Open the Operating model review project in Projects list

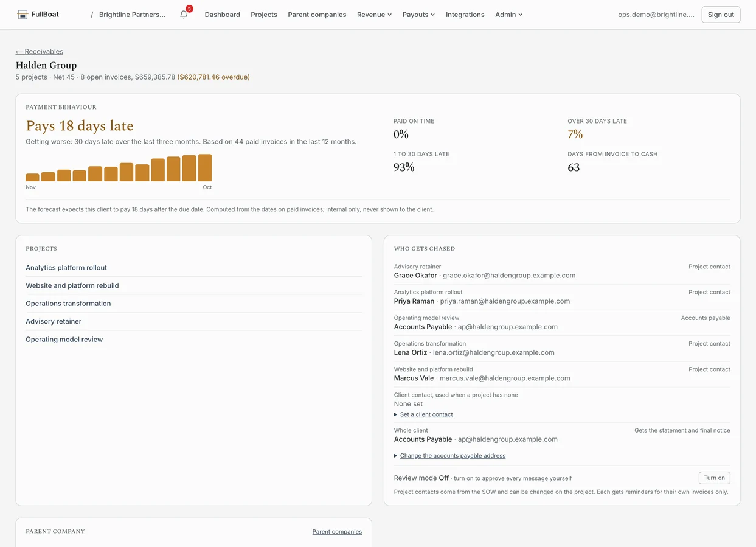pos(64,340)
